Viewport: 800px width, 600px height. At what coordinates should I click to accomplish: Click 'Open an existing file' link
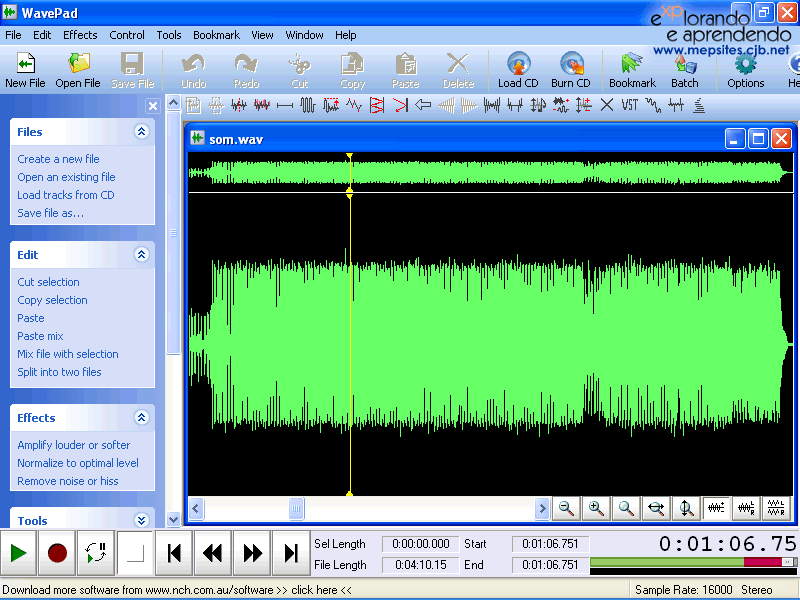(66, 177)
